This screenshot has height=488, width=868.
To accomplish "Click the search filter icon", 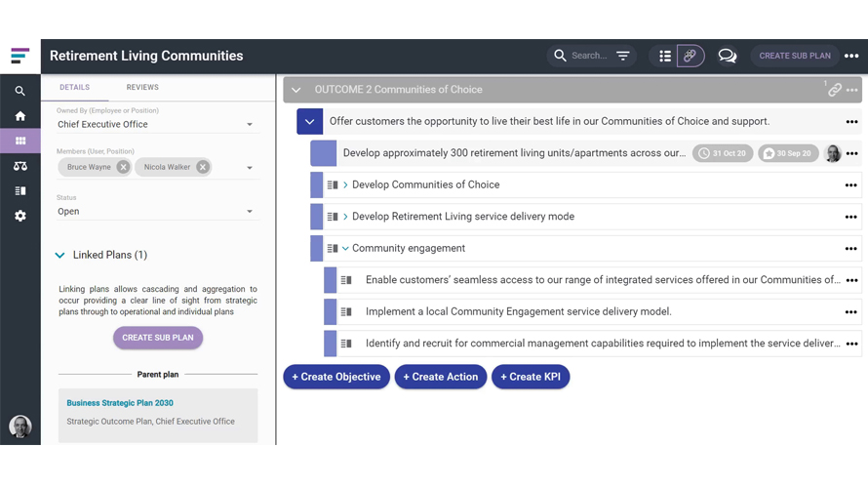I will point(623,56).
